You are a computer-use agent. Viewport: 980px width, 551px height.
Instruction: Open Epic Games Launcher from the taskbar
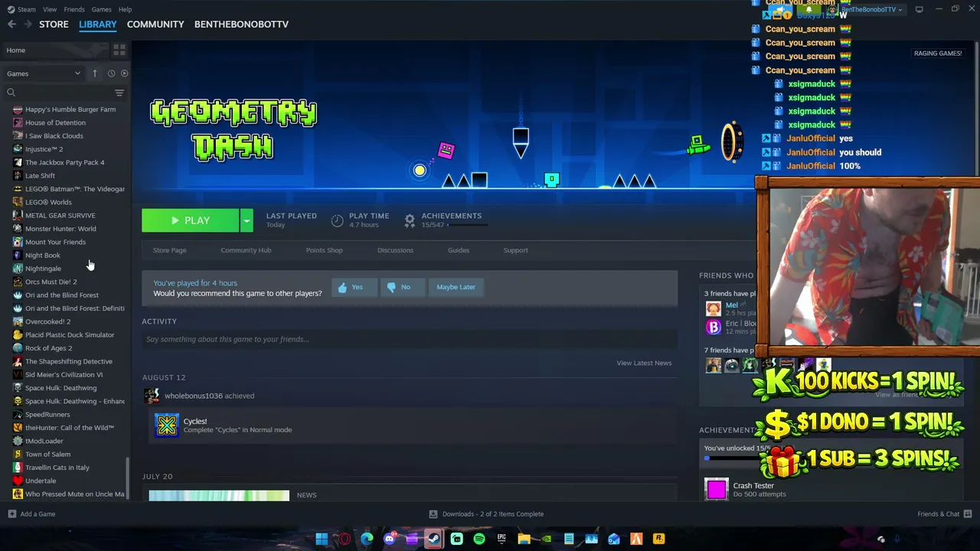[x=501, y=539]
